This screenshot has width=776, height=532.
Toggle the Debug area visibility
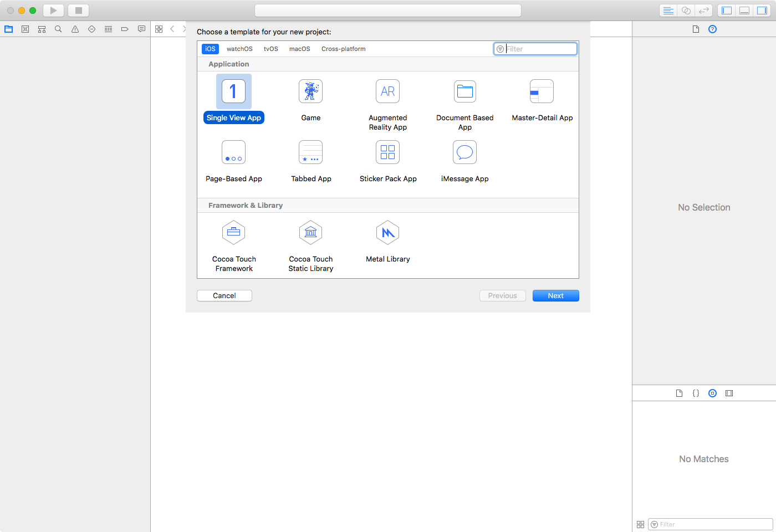tap(744, 11)
